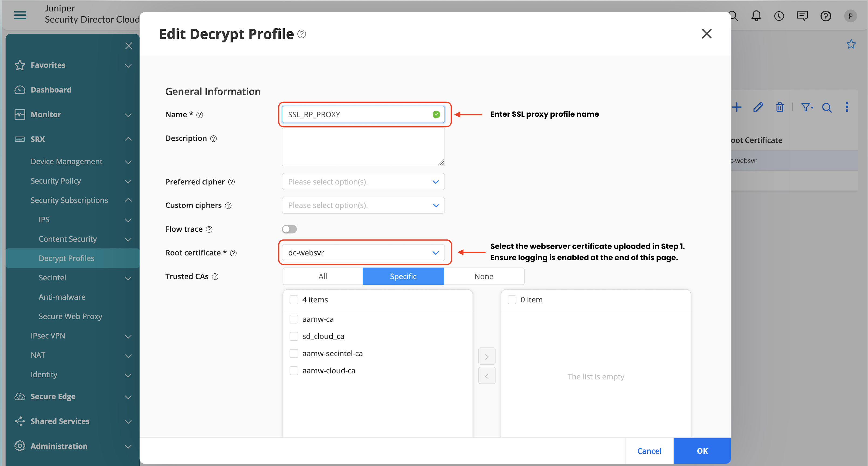Viewport: 868px width, 466px height.
Task: Enable the Flow trace toggle
Action: (289, 229)
